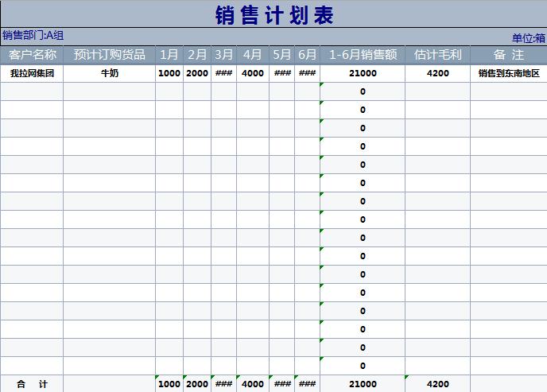This screenshot has width=547, height=392.
Task: Click the 4000 value in 我拉网集团 row
Action: click(x=252, y=73)
